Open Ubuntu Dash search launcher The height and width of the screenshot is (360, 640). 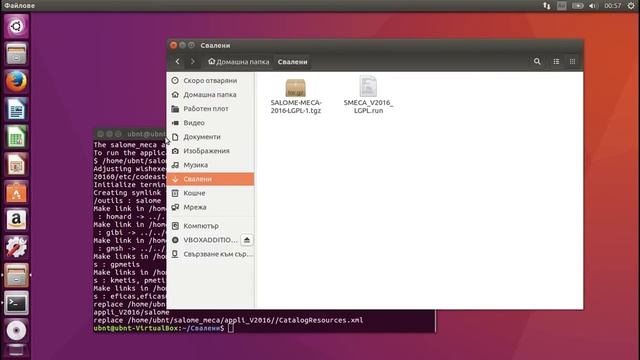point(16,27)
